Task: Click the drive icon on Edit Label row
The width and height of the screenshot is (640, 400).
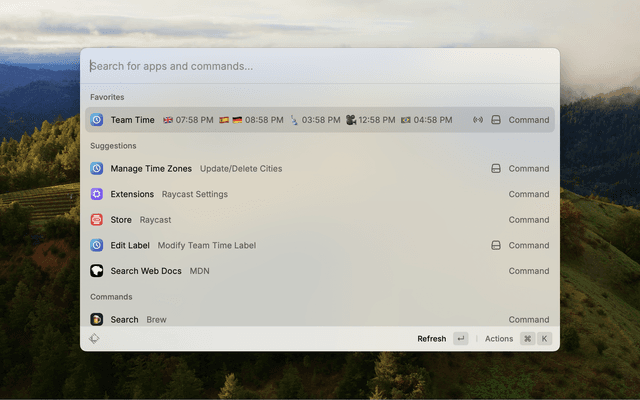Action: [495, 245]
